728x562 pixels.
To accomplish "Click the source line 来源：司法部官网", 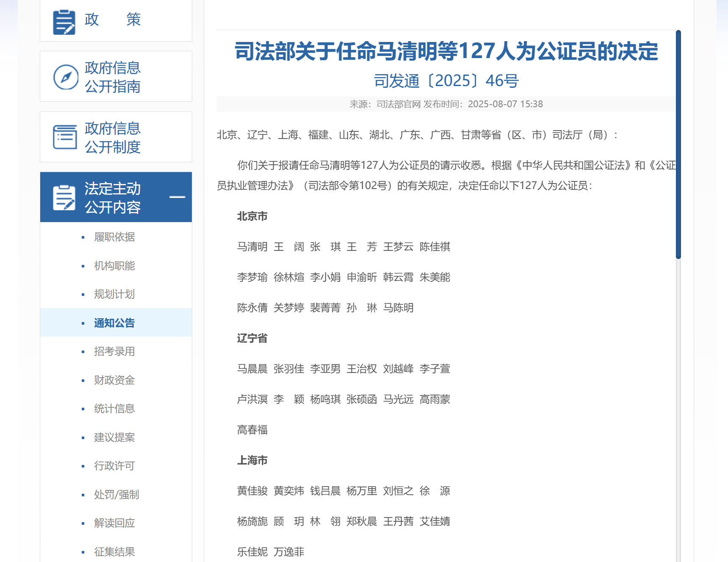I will (385, 104).
